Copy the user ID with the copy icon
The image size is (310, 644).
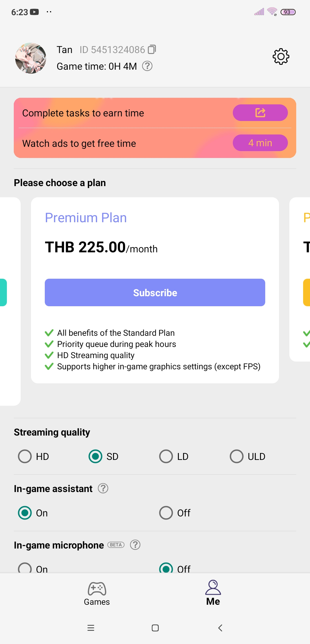152,50
